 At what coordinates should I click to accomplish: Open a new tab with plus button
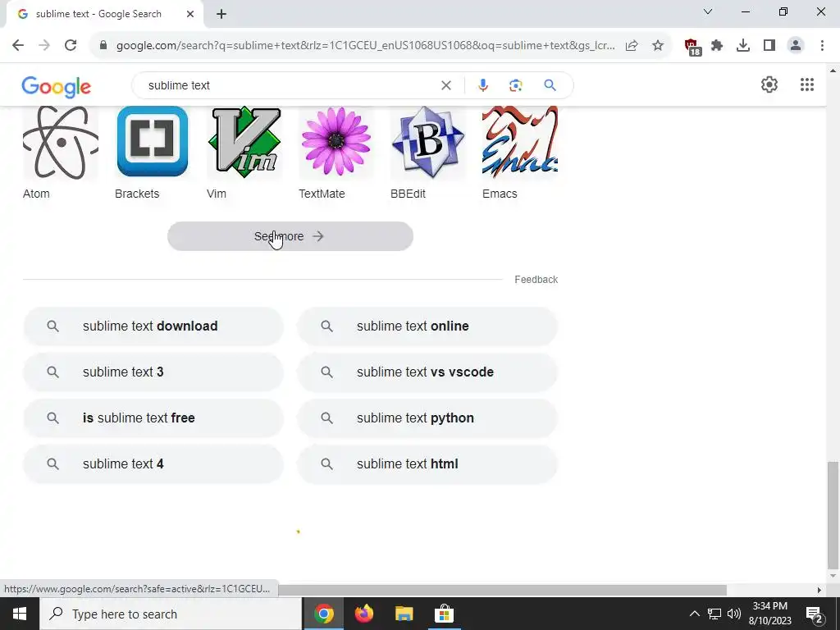[221, 14]
